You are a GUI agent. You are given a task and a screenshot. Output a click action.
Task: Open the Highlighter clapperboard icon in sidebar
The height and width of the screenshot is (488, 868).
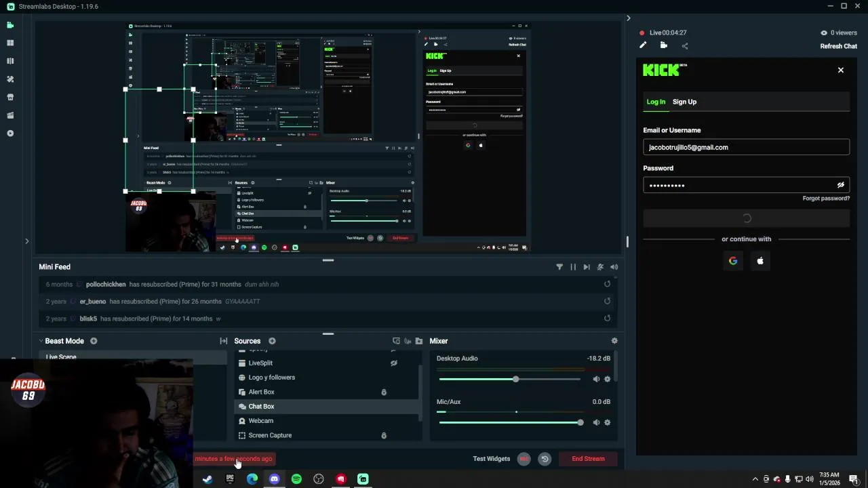[x=10, y=115]
